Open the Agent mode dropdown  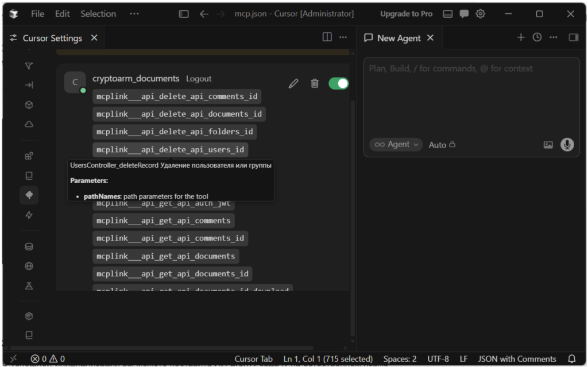click(396, 145)
